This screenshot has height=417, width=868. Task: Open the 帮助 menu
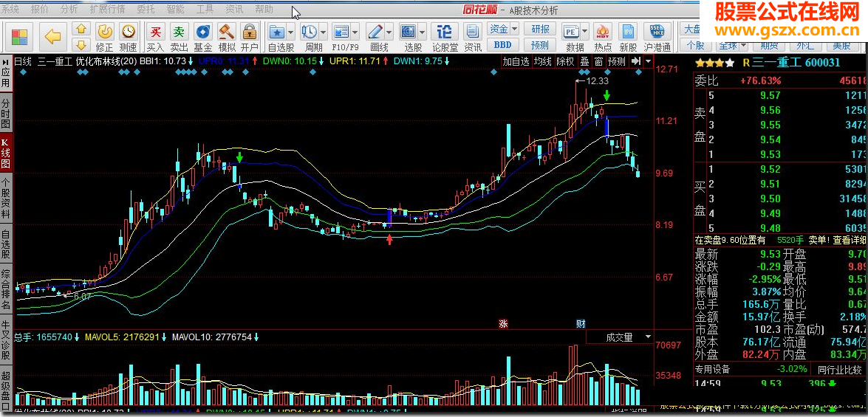coord(264,9)
